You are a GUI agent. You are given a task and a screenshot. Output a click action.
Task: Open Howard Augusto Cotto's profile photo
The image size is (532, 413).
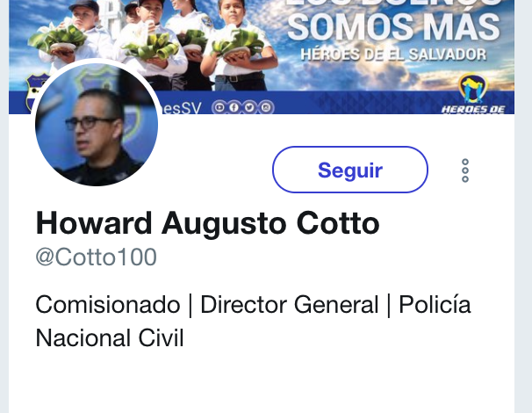97,124
